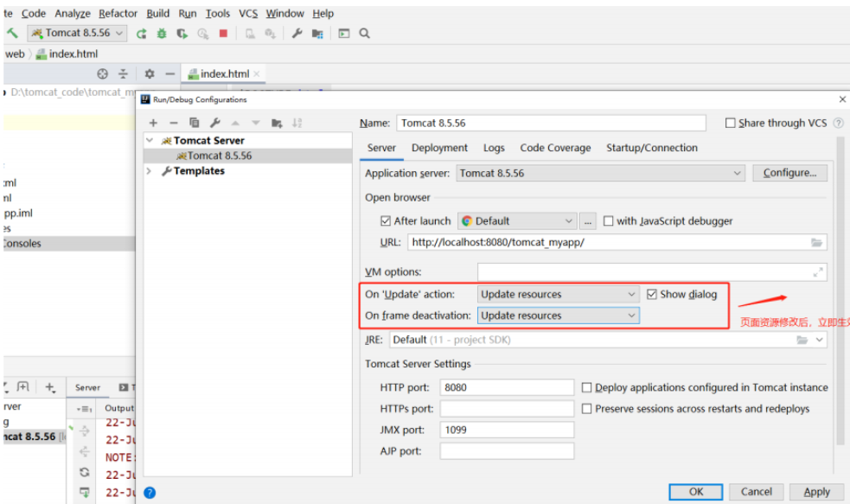850x504 pixels.
Task: Sort configurations with the sort icon
Action: [297, 123]
